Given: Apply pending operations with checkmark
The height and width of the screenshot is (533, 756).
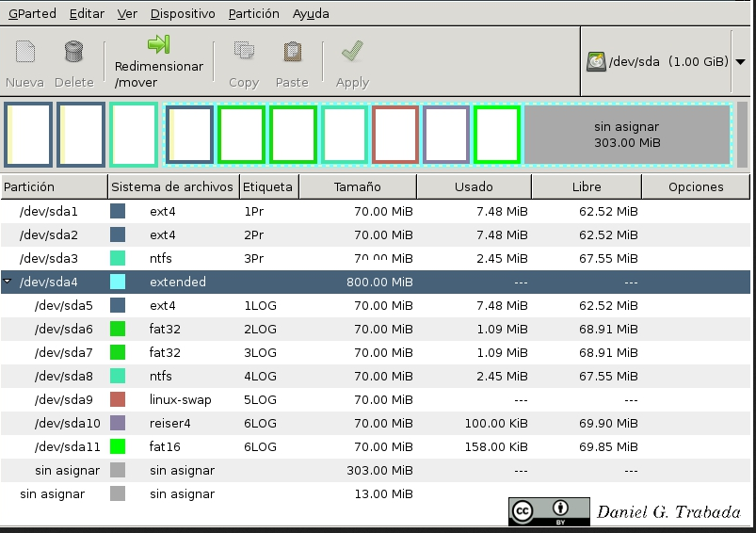Looking at the screenshot, I should click(x=352, y=51).
